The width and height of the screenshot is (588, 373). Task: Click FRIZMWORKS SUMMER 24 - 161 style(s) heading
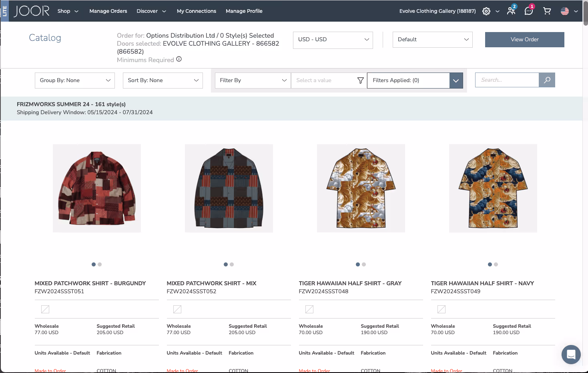click(x=71, y=104)
